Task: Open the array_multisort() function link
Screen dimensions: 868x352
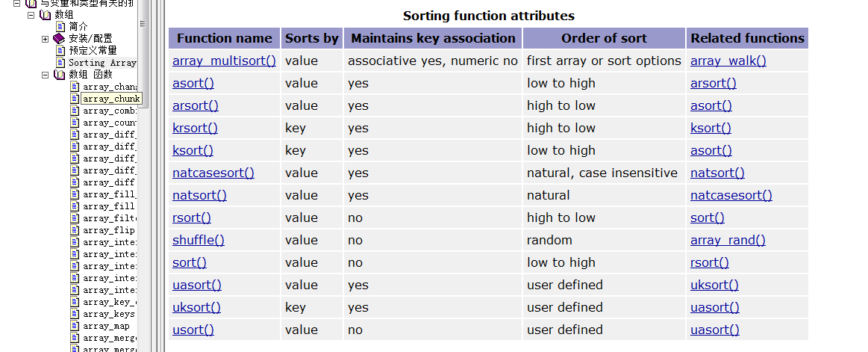Action: coord(224,61)
